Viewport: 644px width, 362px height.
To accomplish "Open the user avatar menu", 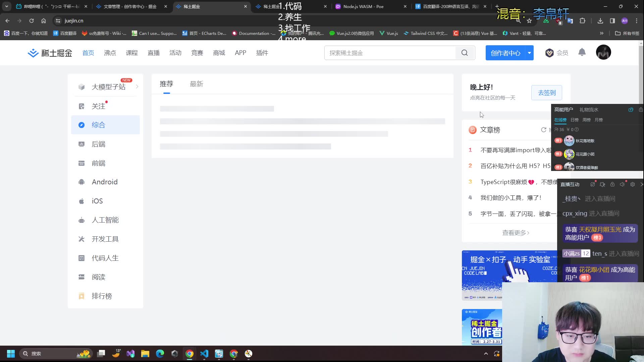I will point(603,53).
